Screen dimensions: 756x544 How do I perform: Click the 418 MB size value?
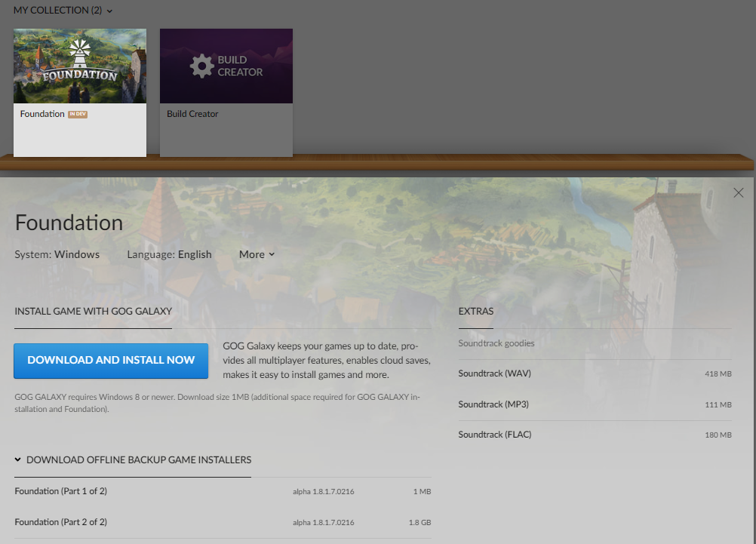718,373
